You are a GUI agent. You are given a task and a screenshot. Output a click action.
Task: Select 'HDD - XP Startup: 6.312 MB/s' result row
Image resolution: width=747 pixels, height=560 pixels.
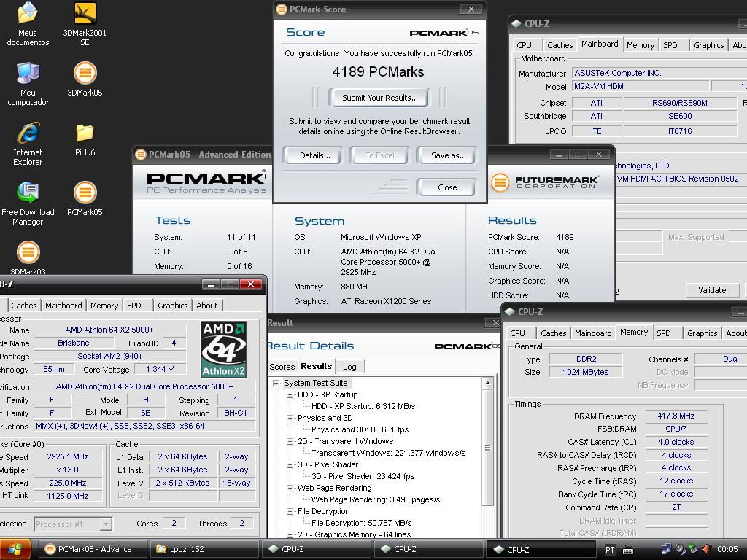click(363, 406)
